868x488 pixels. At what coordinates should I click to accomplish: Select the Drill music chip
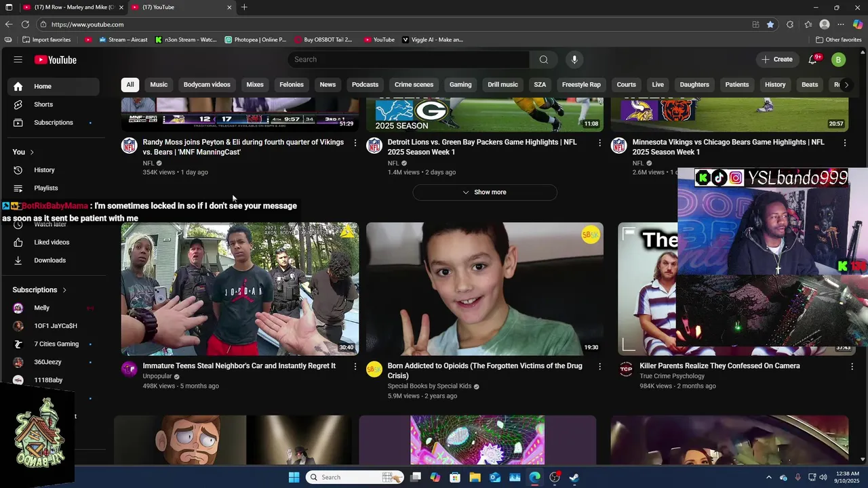[x=502, y=85]
